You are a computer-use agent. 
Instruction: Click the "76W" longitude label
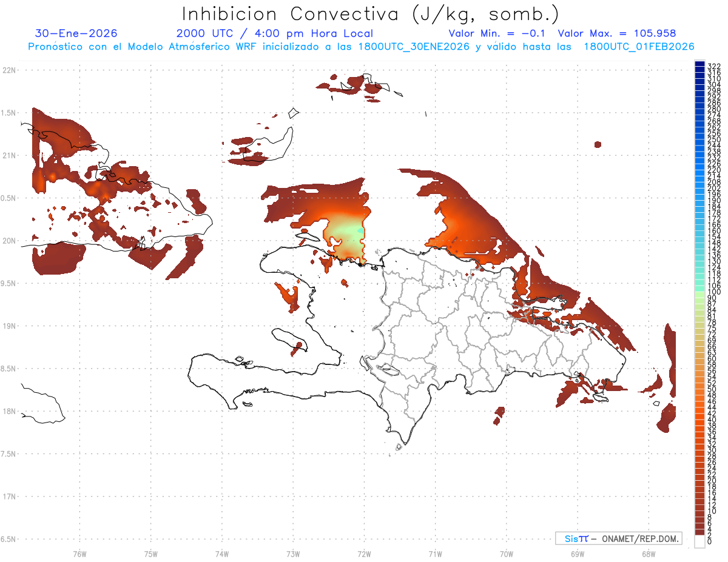point(79,554)
